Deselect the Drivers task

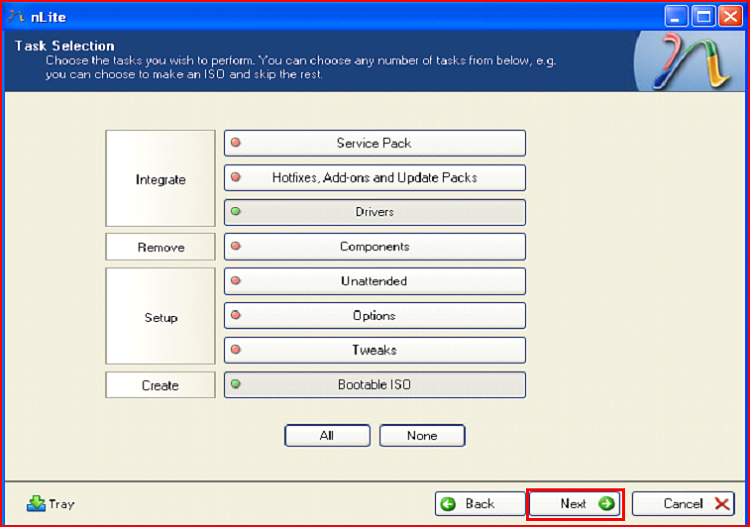point(375,212)
